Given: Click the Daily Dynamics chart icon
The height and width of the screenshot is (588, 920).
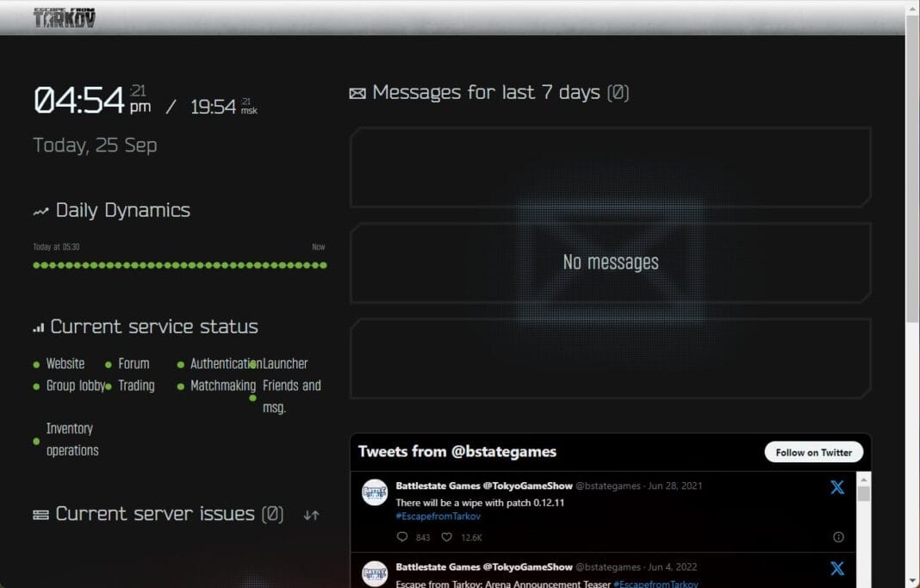Looking at the screenshot, I should coord(40,211).
